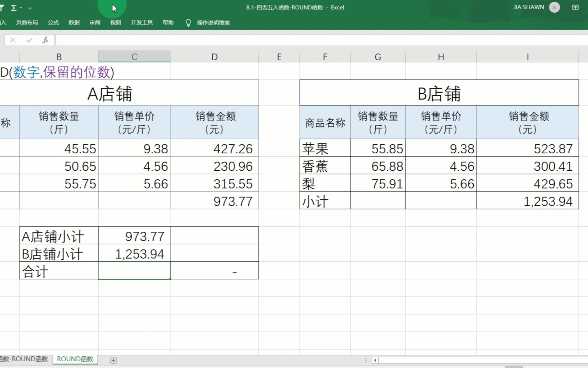The width and height of the screenshot is (588, 368).
Task: Open the Insert Function fx dialog
Action: pyautogui.click(x=45, y=40)
